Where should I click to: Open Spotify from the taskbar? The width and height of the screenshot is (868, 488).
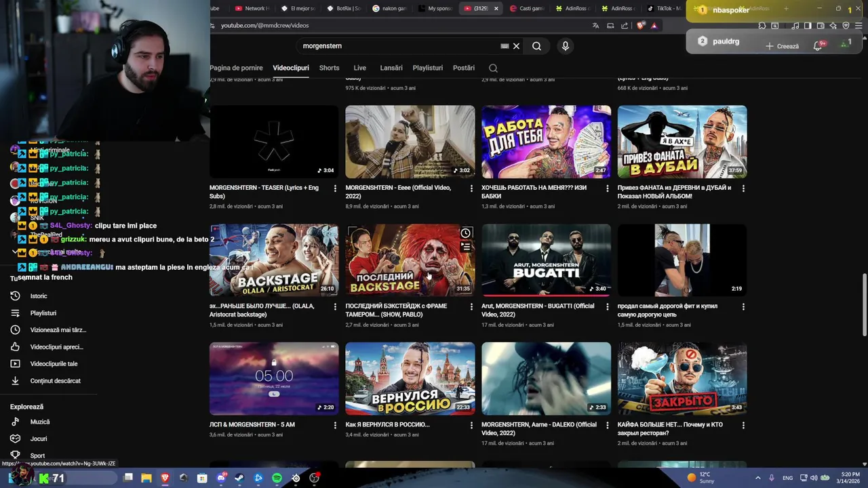(277, 478)
